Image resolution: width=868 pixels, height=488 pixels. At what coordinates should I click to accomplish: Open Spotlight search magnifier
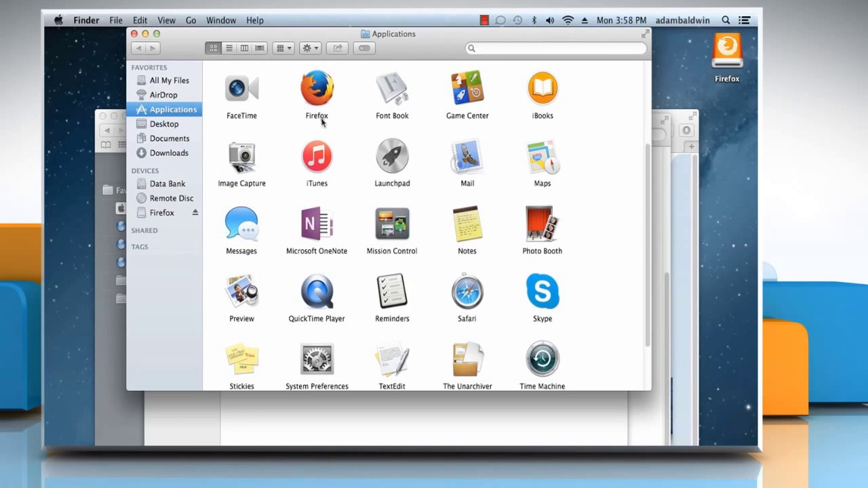coord(726,20)
